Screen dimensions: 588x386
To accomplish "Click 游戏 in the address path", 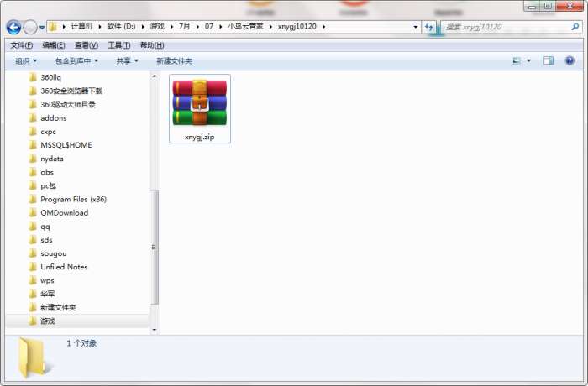I will [157, 27].
